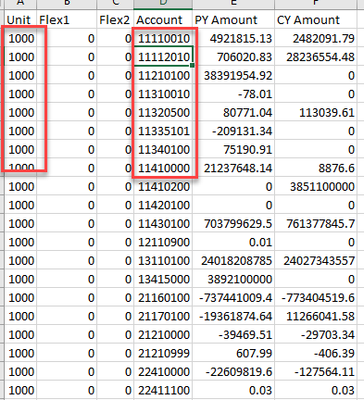The height and width of the screenshot is (400, 364).
Task: Click account cell 13110100
Action: (163, 261)
